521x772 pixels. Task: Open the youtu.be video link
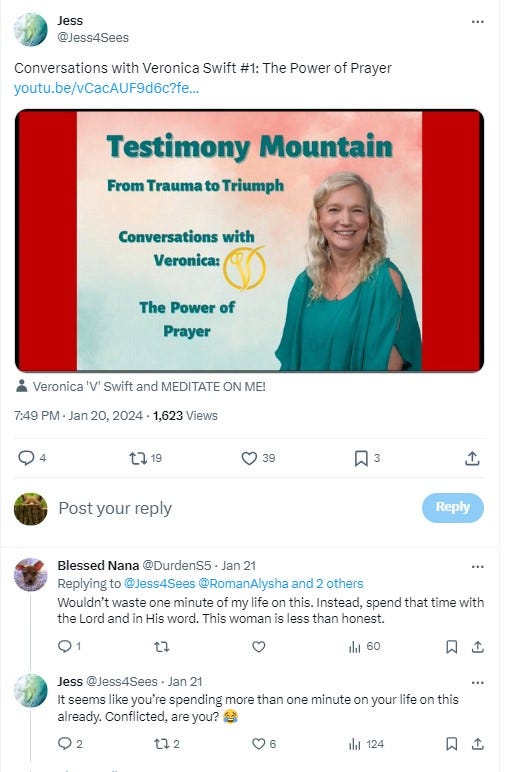[106, 89]
